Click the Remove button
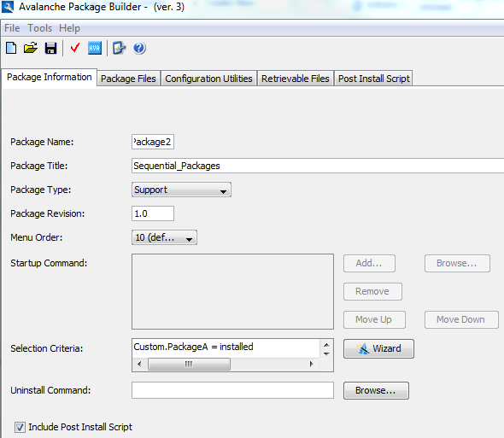 click(x=372, y=291)
